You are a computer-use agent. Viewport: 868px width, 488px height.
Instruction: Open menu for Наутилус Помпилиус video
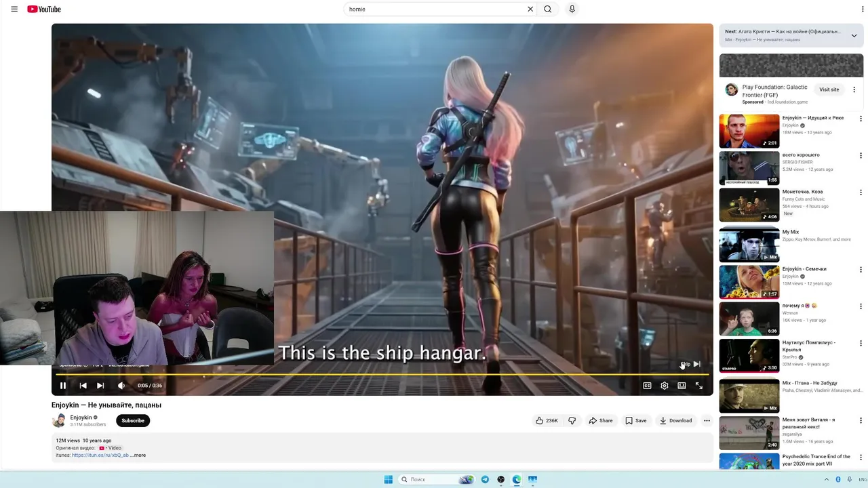[861, 344]
